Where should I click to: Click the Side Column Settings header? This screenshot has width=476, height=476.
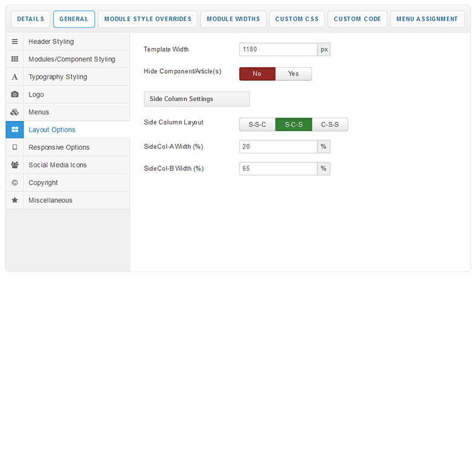point(196,99)
